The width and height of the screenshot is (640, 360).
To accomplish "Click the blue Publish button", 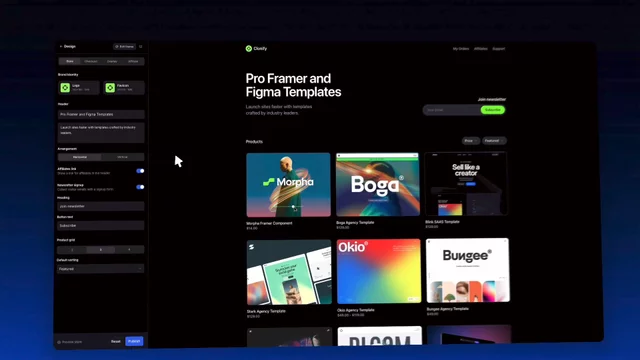I will pos(134,341).
